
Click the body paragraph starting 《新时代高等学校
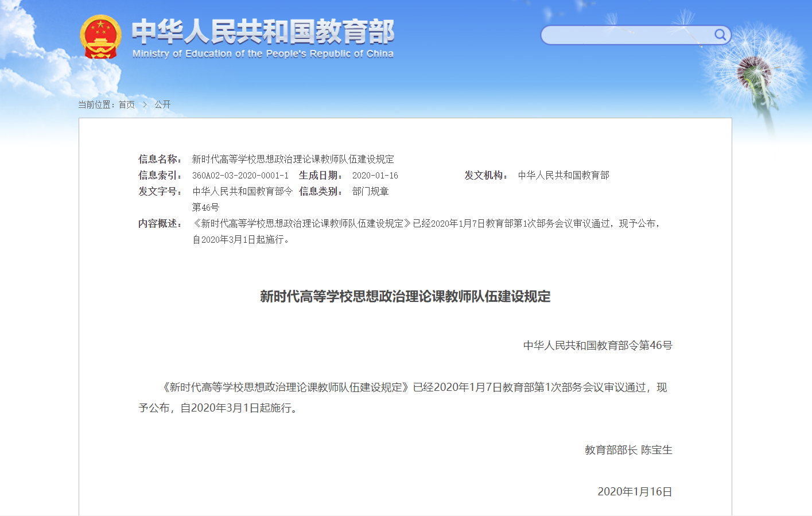[403, 398]
